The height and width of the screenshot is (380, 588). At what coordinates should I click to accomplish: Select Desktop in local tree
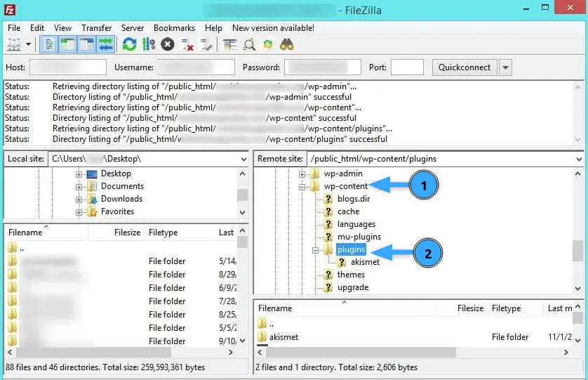coord(116,173)
